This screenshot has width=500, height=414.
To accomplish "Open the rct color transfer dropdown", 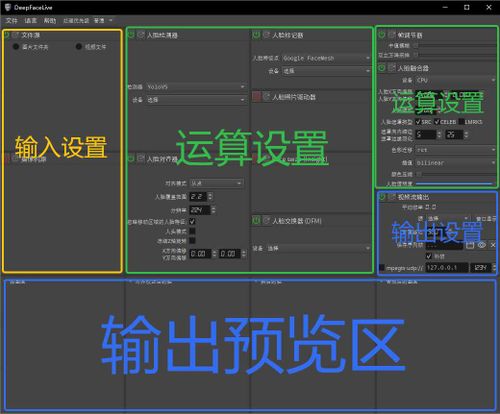I will (x=456, y=150).
